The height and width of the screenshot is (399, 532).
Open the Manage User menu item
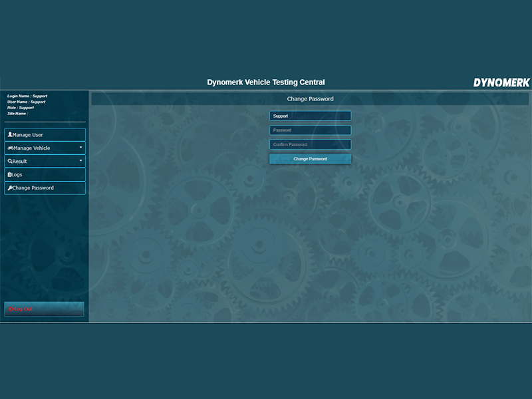tap(28, 135)
